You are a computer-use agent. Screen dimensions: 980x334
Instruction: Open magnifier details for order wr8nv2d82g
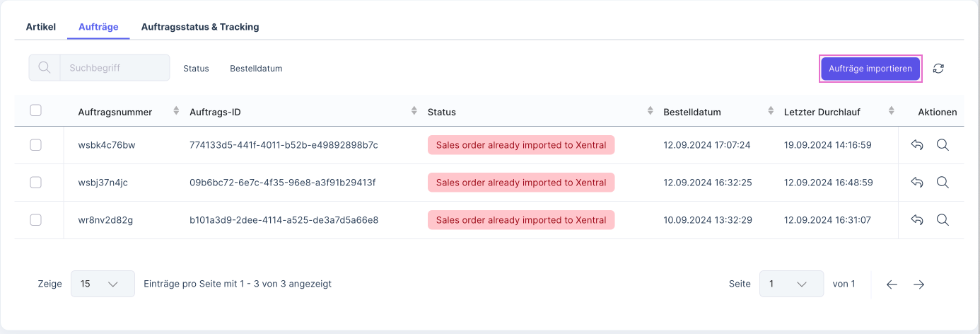pyautogui.click(x=943, y=220)
